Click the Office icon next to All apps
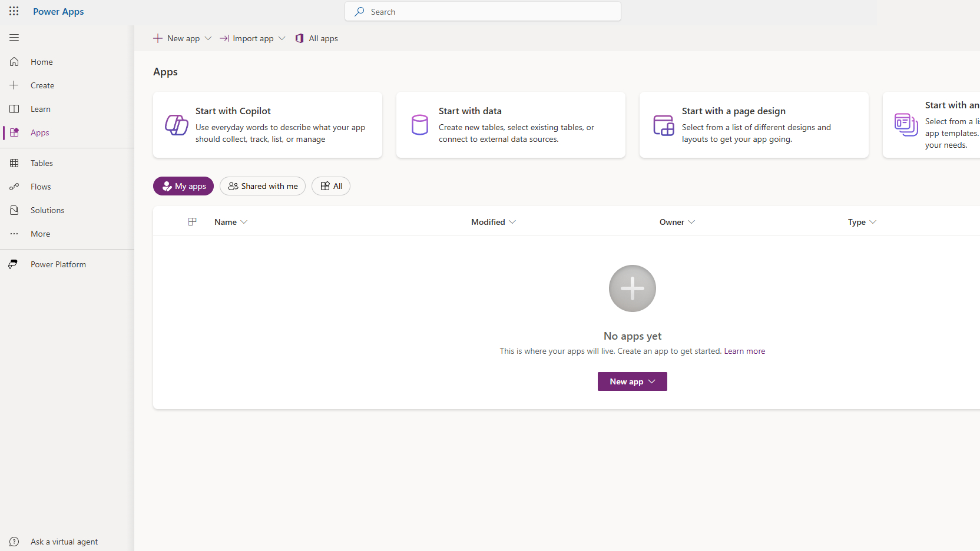 (300, 38)
